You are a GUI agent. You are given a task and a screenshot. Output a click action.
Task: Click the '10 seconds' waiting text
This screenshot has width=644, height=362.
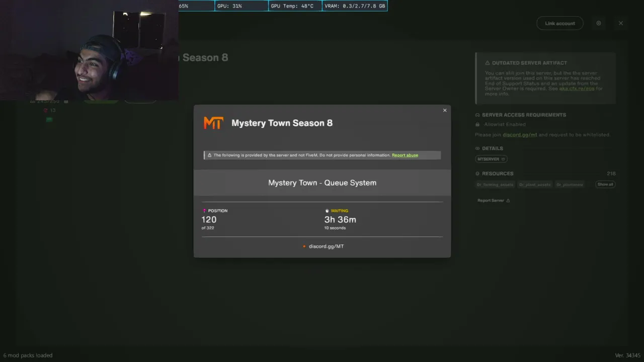tap(335, 228)
